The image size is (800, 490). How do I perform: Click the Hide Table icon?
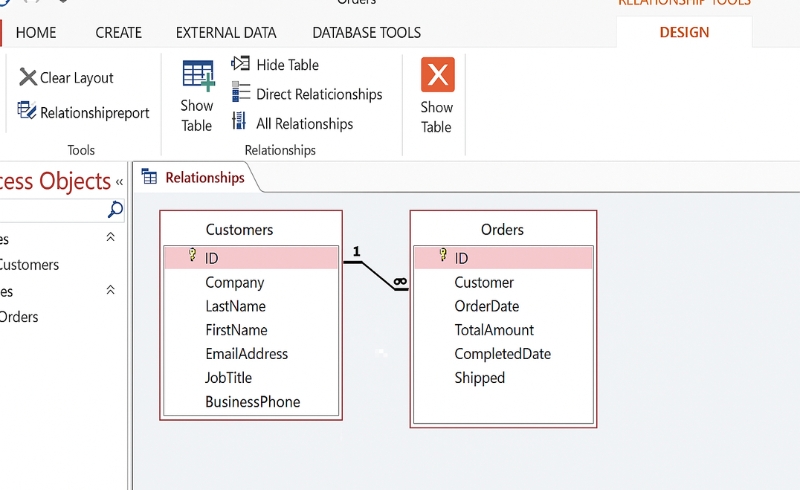pyautogui.click(x=240, y=63)
